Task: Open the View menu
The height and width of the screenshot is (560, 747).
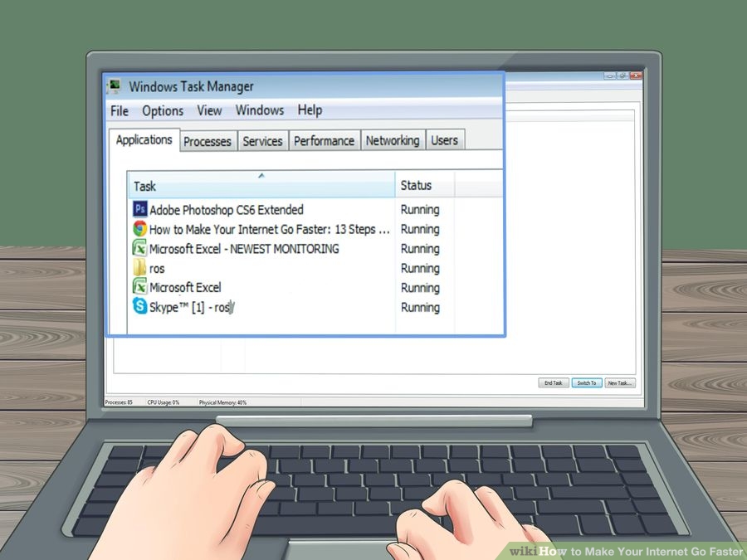Action: 209,110
